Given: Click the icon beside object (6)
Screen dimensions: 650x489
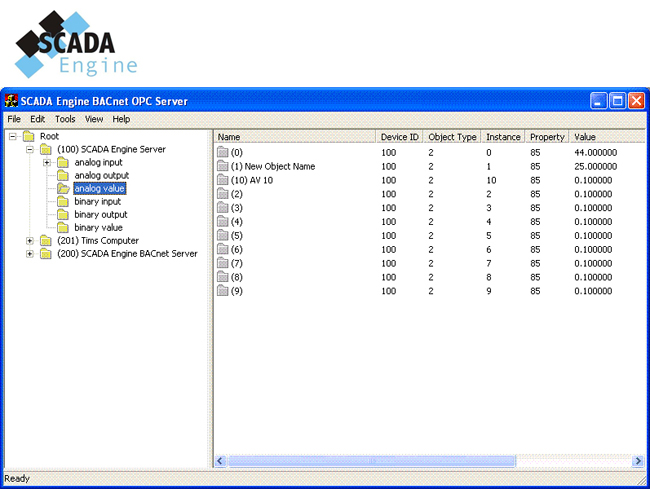Looking at the screenshot, I should (223, 249).
